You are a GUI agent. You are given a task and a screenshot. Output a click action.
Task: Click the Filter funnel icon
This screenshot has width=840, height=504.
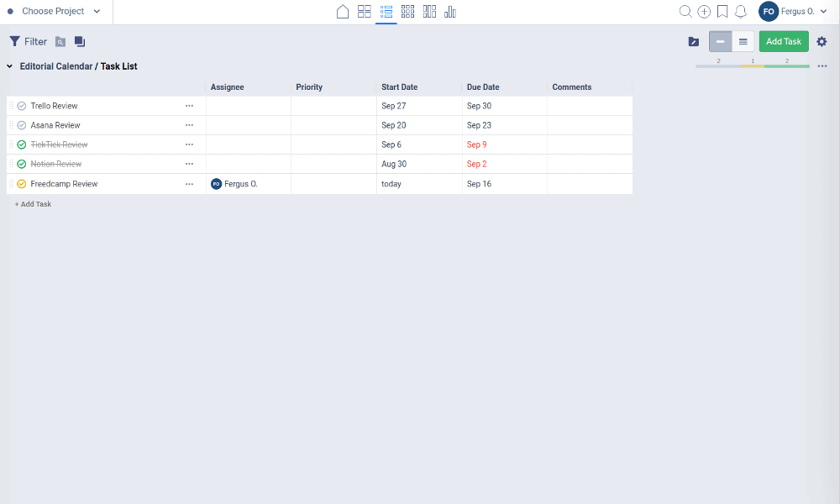click(x=15, y=41)
